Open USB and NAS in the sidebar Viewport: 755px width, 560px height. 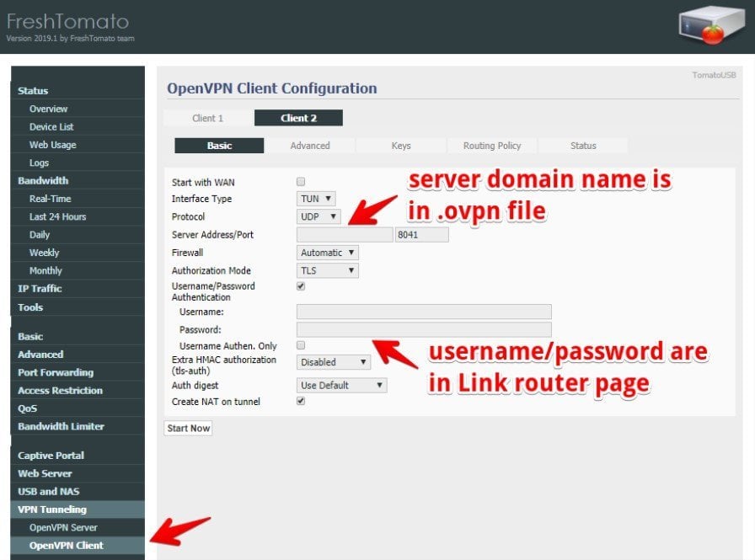(78, 491)
